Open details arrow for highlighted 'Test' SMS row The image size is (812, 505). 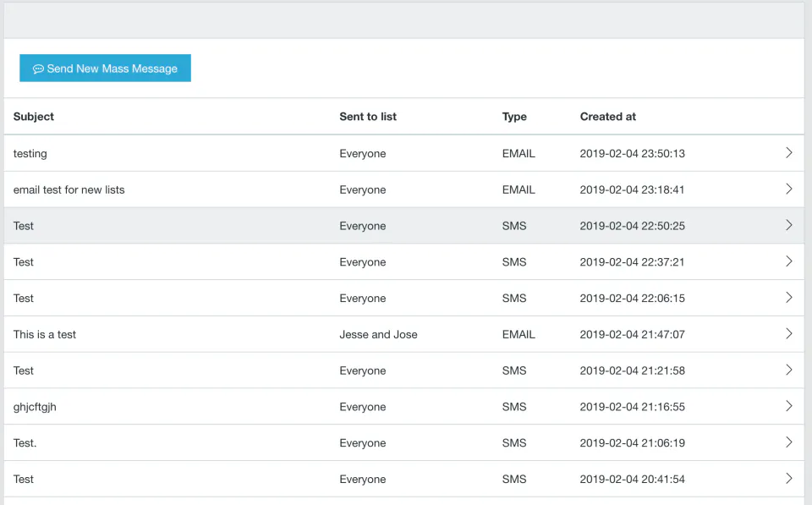click(788, 225)
